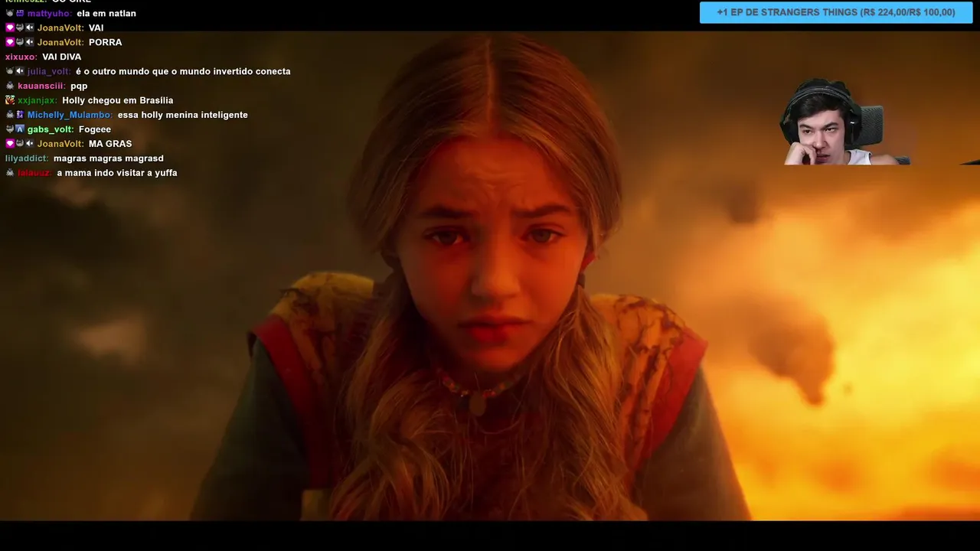Click the speaker badge on MA GRAS message

[x=30, y=144]
